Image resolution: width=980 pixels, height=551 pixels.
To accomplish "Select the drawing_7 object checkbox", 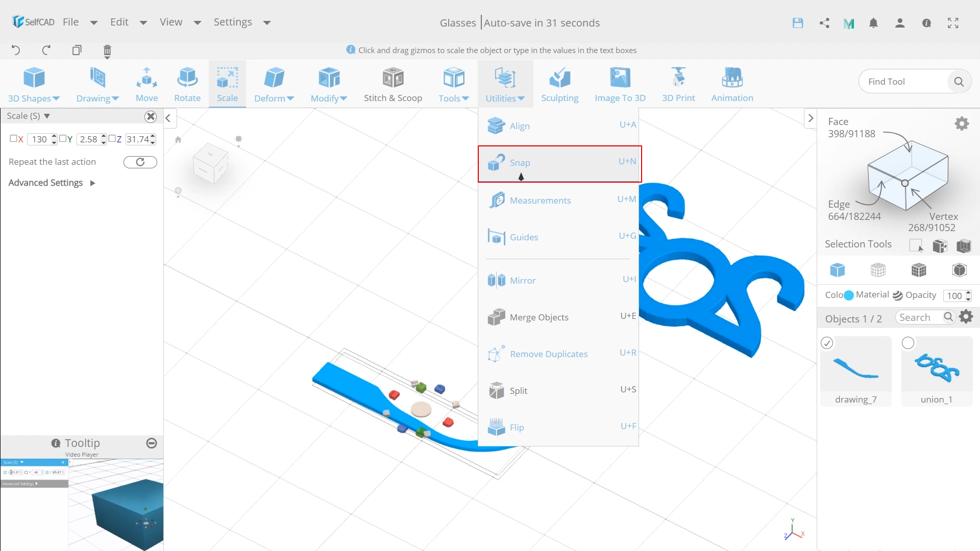I will [827, 343].
